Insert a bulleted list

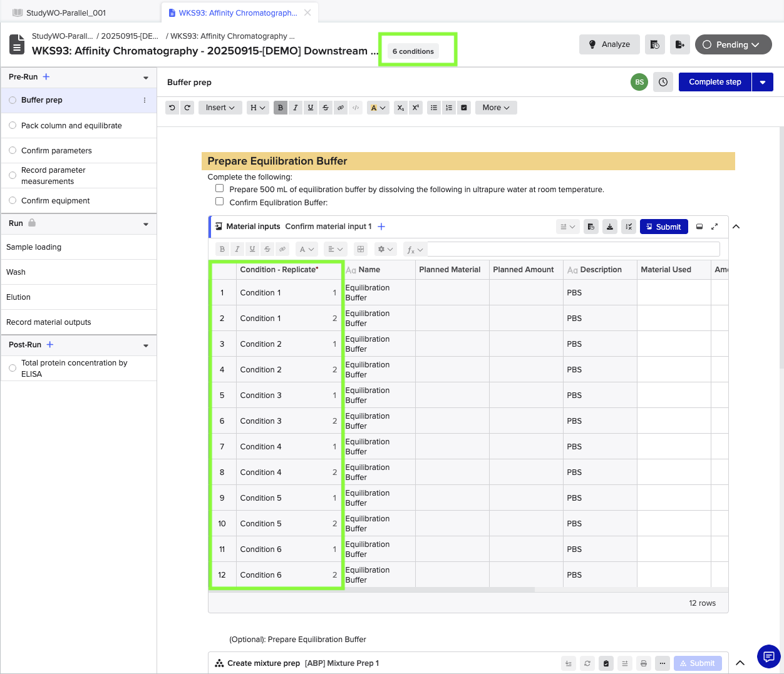(434, 108)
